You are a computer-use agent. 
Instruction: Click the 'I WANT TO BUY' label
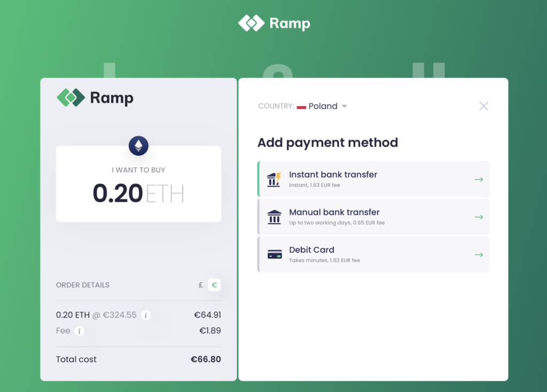click(138, 170)
